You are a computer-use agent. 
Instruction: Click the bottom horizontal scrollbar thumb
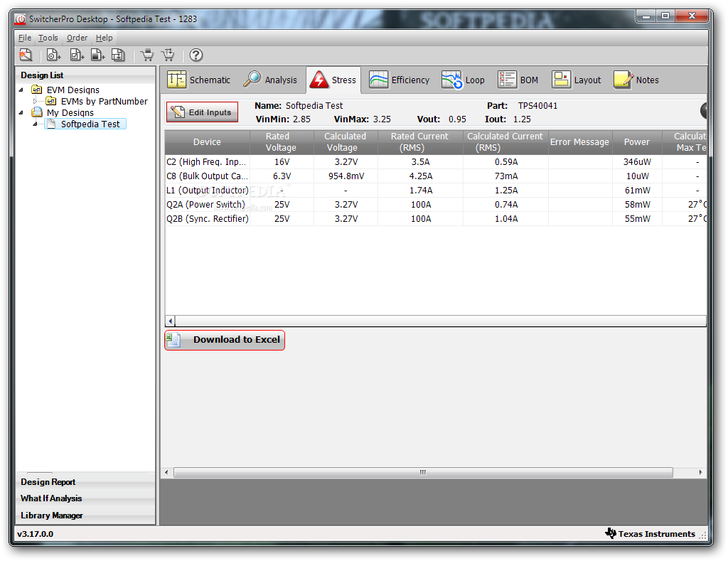423,472
